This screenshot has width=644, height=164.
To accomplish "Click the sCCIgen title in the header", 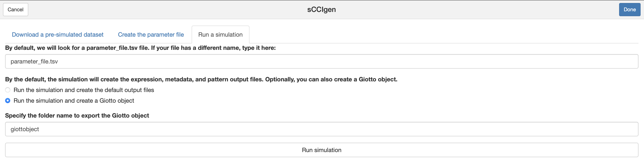I will click(322, 10).
